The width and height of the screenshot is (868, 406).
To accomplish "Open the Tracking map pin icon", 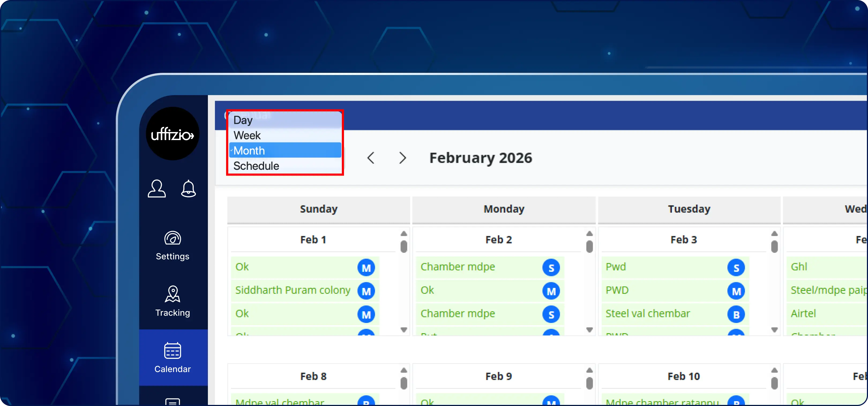I will pos(173,294).
